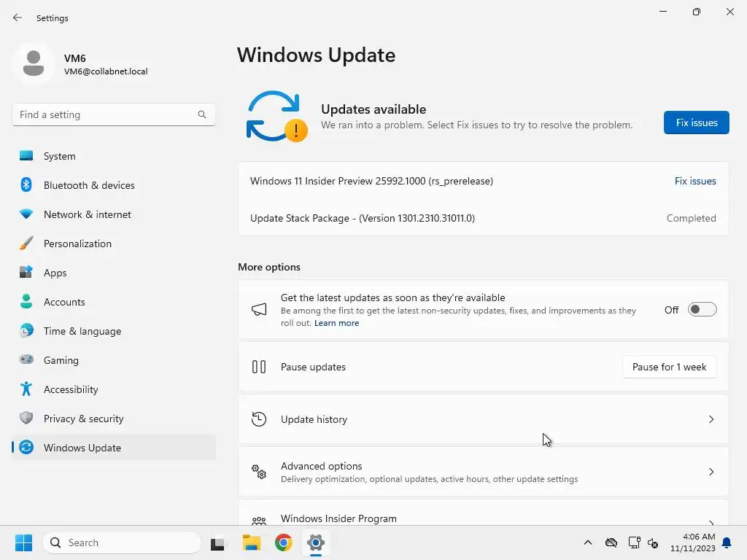Click the VM6@collabnet.local account text
747x560 pixels.
(106, 71)
